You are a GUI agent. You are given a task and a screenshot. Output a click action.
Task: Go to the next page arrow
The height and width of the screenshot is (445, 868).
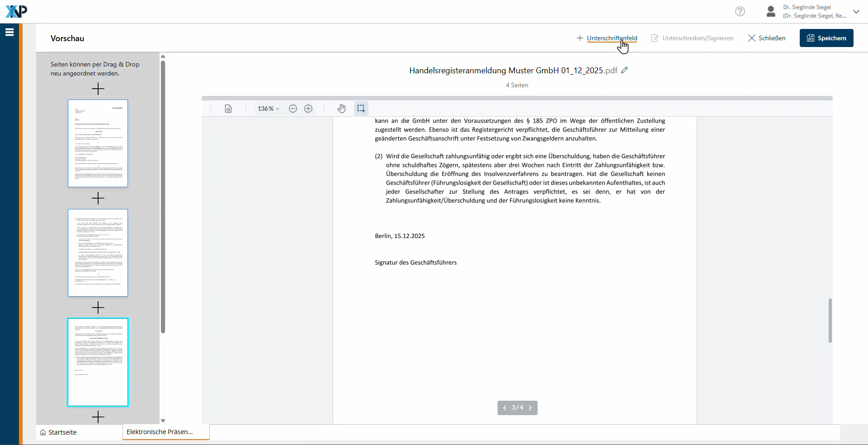coord(530,408)
